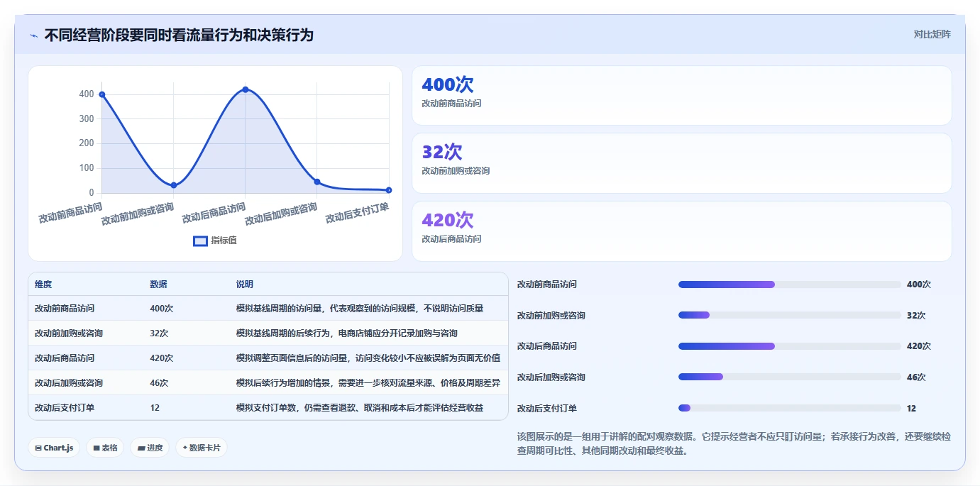Click the 数据卡片 tag chip
Image resolution: width=980 pixels, height=486 pixels.
[202, 448]
